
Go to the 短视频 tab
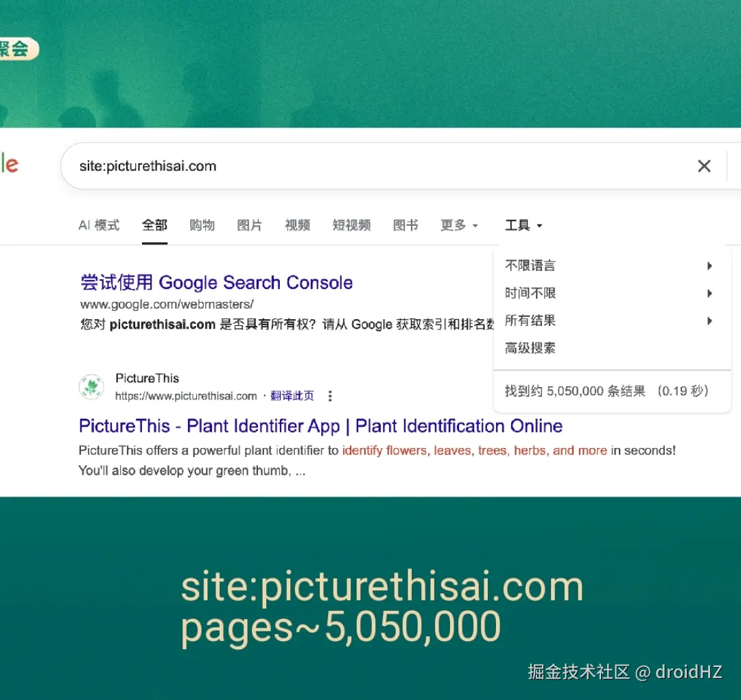(351, 225)
